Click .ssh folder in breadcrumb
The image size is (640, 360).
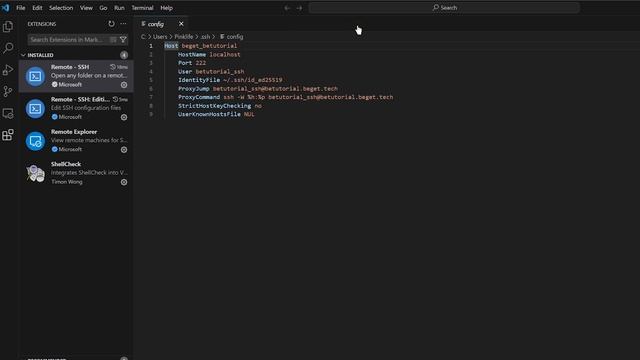click(x=205, y=37)
